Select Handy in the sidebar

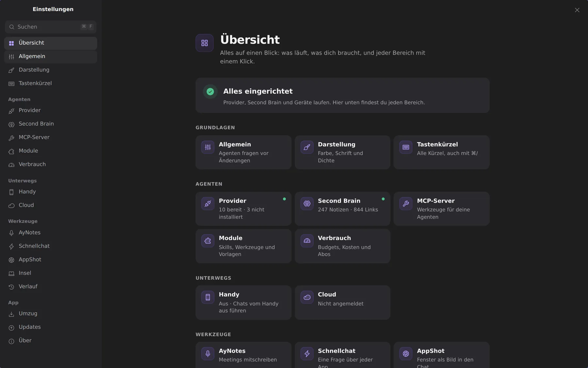click(51, 192)
